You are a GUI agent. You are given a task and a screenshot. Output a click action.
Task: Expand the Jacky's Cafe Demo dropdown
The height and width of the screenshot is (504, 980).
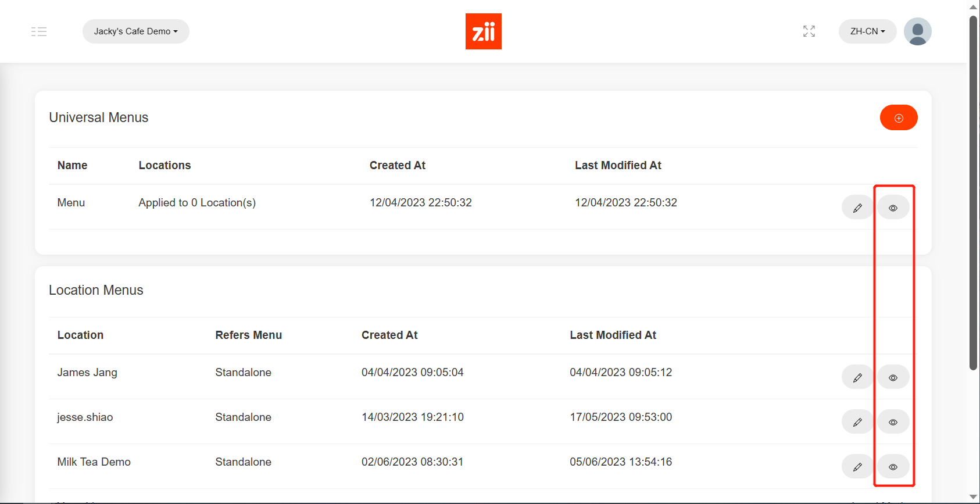point(135,31)
